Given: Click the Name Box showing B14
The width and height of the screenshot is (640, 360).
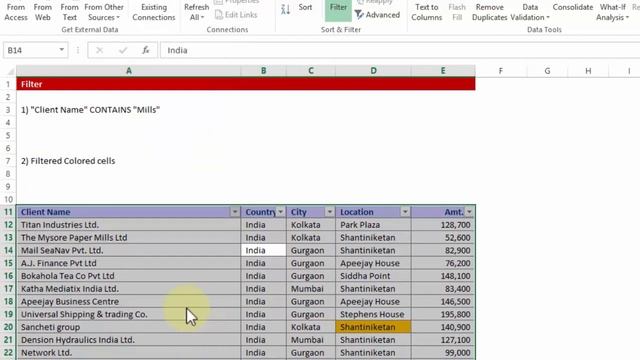Looking at the screenshot, I should (x=31, y=50).
